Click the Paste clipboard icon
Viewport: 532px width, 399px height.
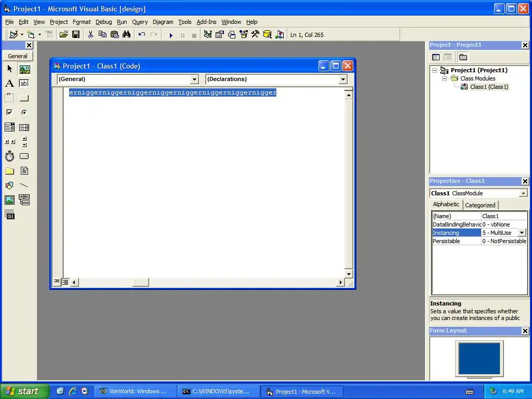pyautogui.click(x=115, y=34)
